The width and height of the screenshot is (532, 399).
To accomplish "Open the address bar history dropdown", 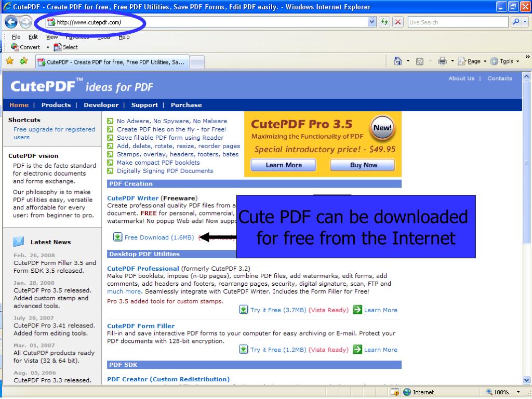I will tap(371, 22).
